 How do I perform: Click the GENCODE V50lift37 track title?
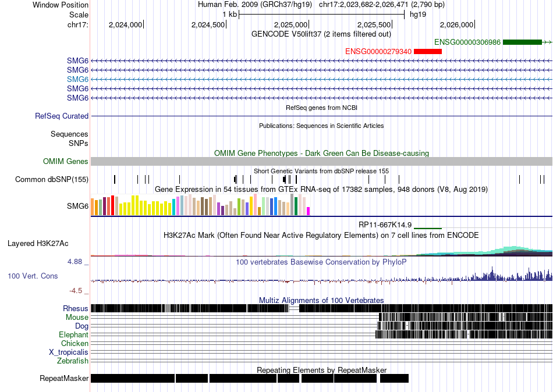point(321,34)
